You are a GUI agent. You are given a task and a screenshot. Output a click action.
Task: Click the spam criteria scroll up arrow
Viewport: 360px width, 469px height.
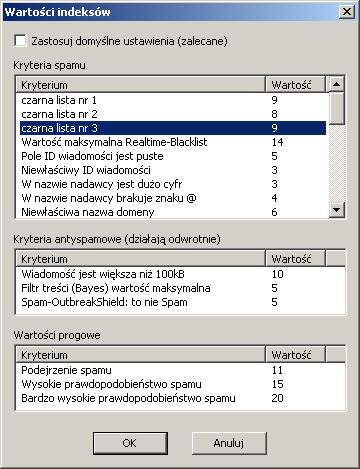point(336,84)
